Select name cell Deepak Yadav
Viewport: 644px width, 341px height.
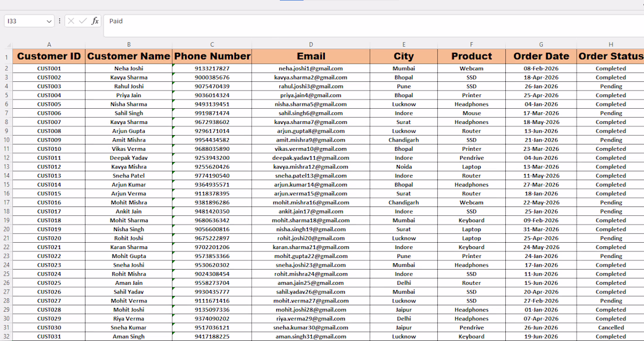click(x=129, y=157)
